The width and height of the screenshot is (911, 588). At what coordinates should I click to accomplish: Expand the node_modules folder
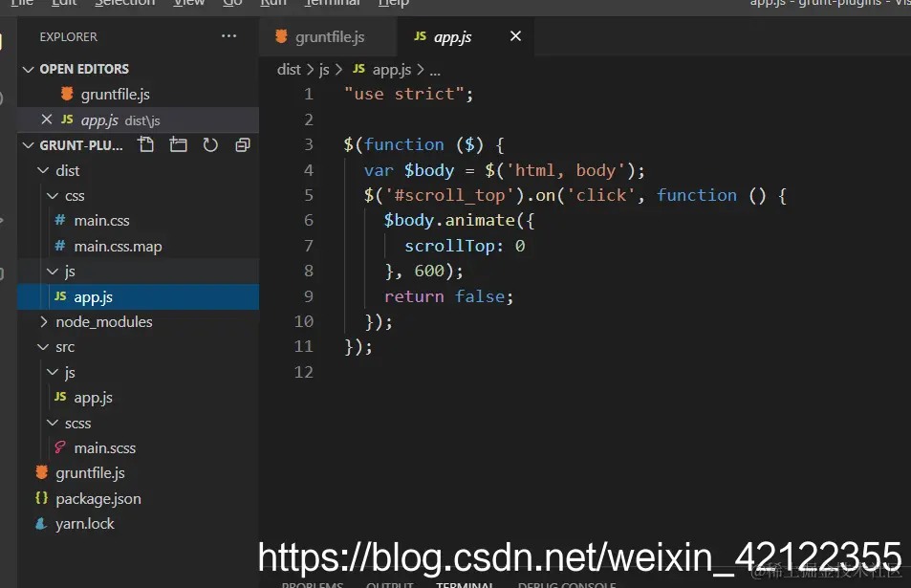[44, 321]
